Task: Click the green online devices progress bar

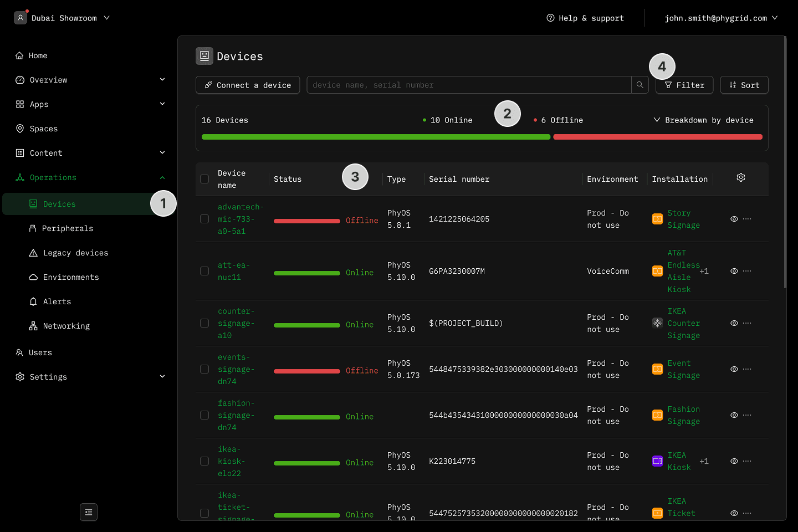Action: pyautogui.click(x=376, y=137)
